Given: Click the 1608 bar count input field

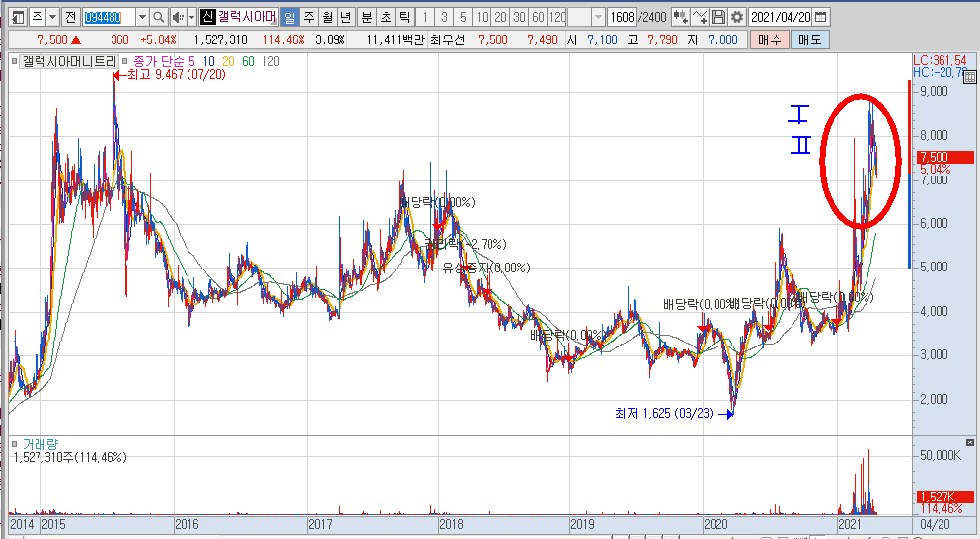Looking at the screenshot, I should [621, 17].
